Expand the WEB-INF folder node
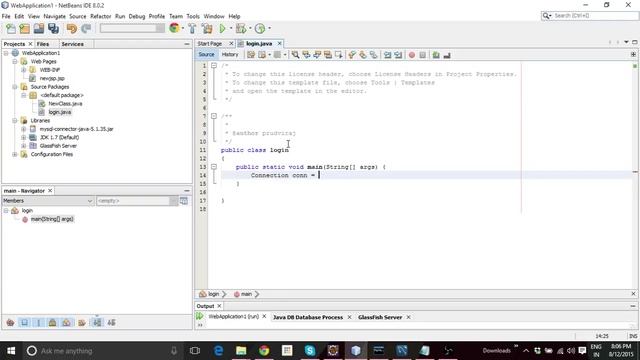The height and width of the screenshot is (360, 640). (24, 70)
